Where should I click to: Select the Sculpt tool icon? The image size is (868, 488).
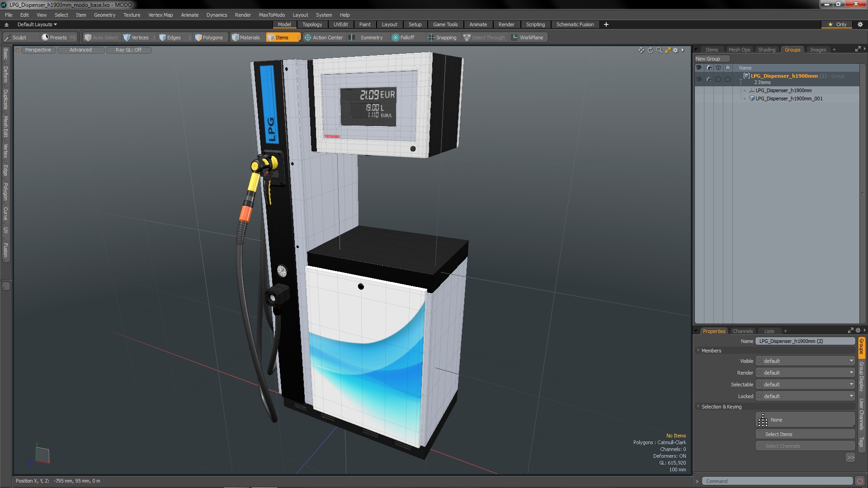pos(8,38)
